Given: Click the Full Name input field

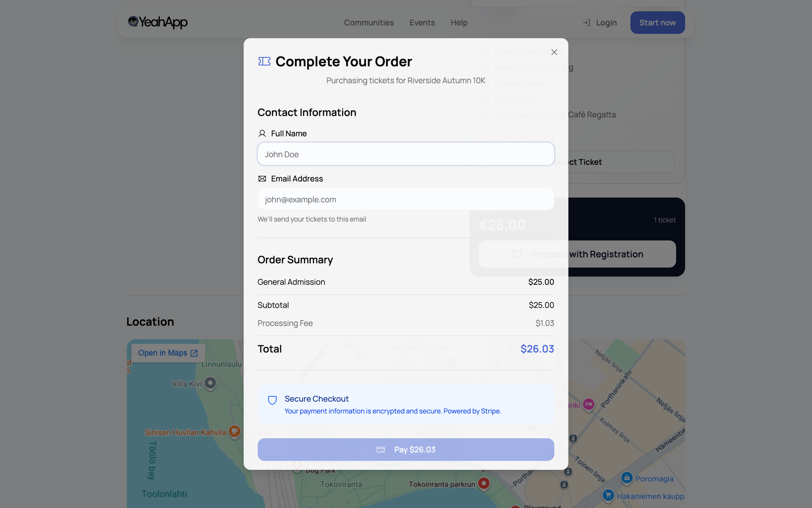Looking at the screenshot, I should (x=406, y=154).
